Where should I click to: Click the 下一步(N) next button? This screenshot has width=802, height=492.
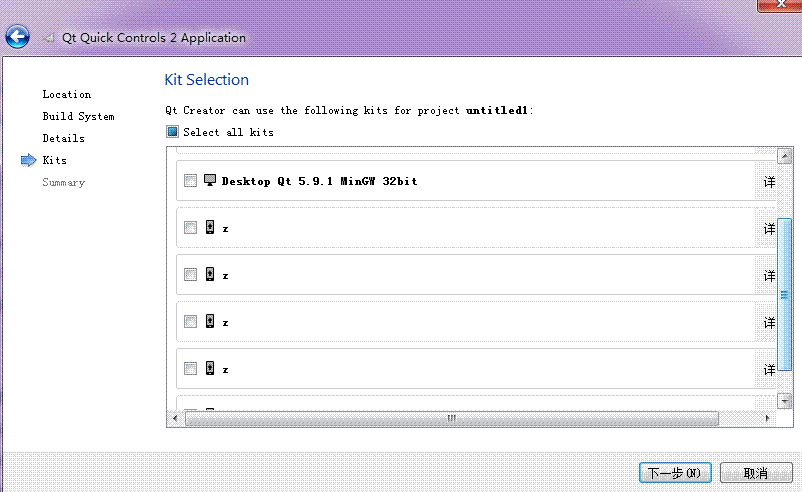[675, 473]
